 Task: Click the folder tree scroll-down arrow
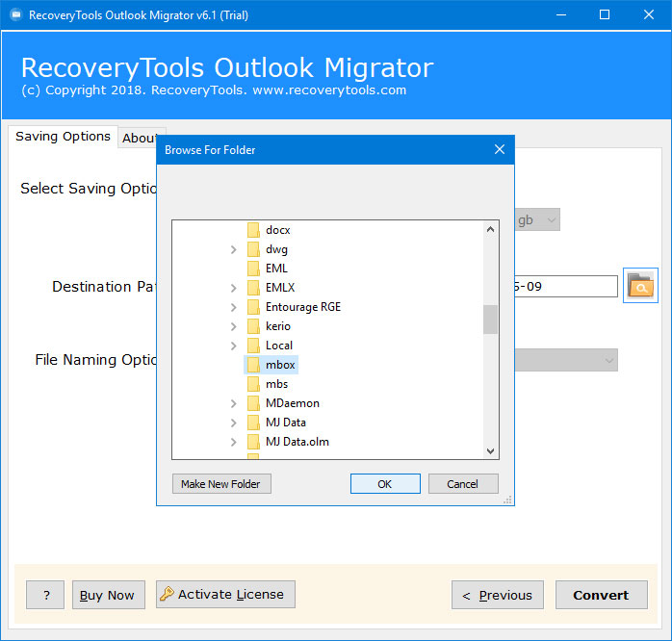point(490,450)
